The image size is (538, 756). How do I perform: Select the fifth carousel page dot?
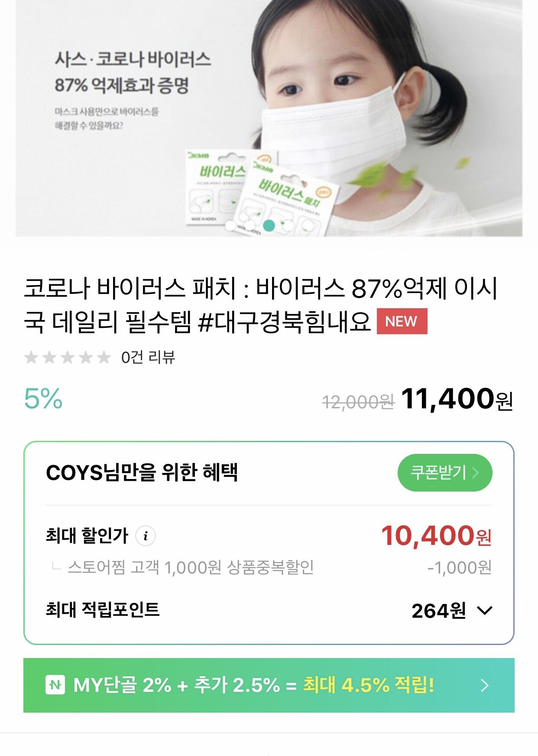point(308,225)
